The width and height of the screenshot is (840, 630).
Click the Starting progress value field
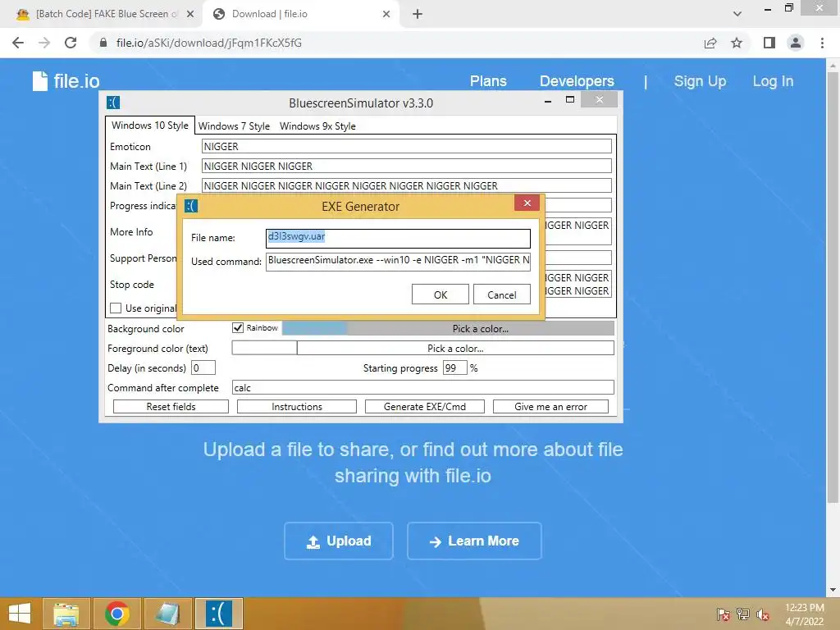point(454,368)
